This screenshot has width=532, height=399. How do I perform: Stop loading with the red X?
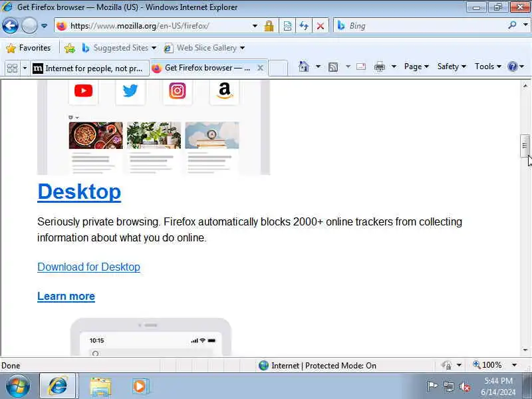click(x=320, y=26)
